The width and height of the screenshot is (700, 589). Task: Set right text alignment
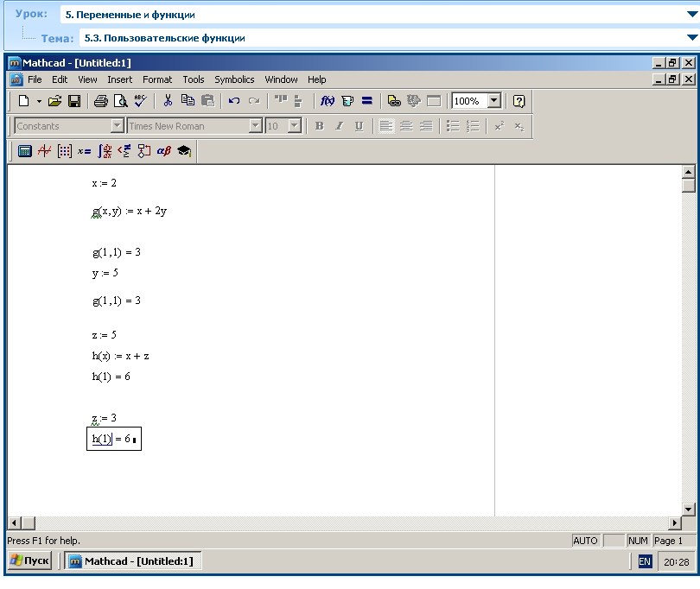coord(426,126)
